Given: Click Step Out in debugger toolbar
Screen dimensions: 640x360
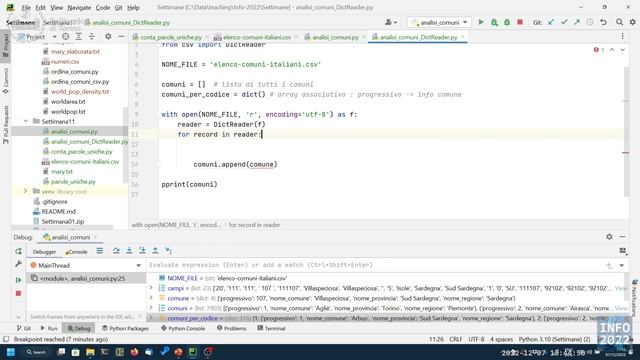Looking at the screenshot, I should coord(155,251).
